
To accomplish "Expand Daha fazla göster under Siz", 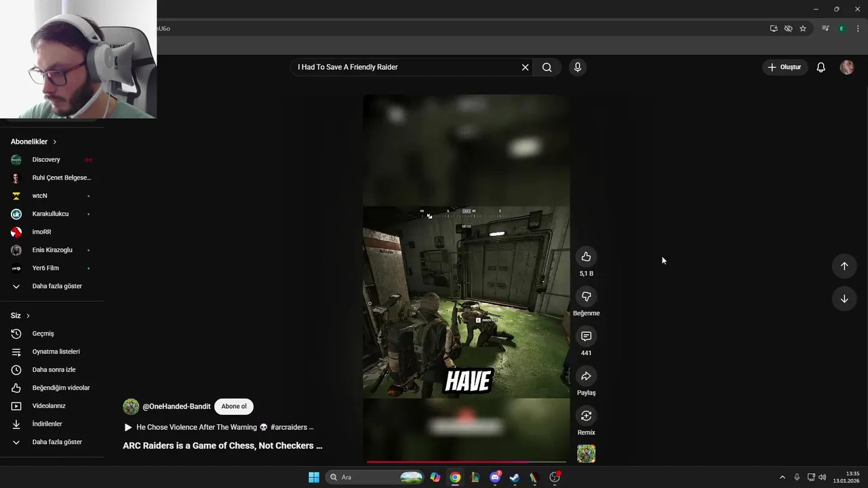I will (52, 442).
